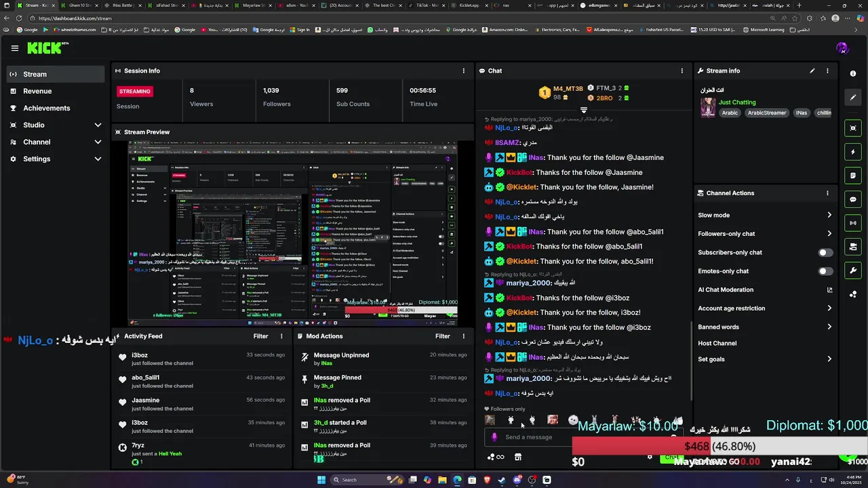Image resolution: width=868 pixels, height=488 pixels.
Task: Select the first emote in chat emote row
Action: tap(490, 420)
